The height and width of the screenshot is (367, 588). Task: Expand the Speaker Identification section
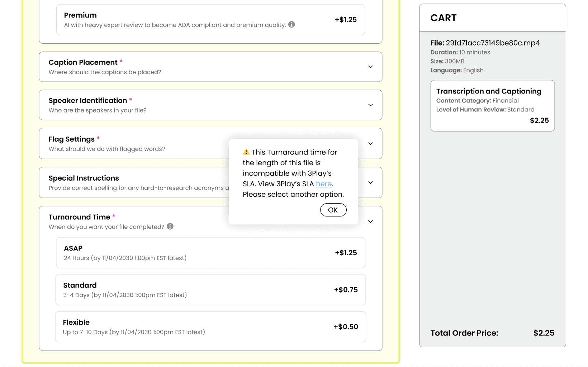[370, 105]
